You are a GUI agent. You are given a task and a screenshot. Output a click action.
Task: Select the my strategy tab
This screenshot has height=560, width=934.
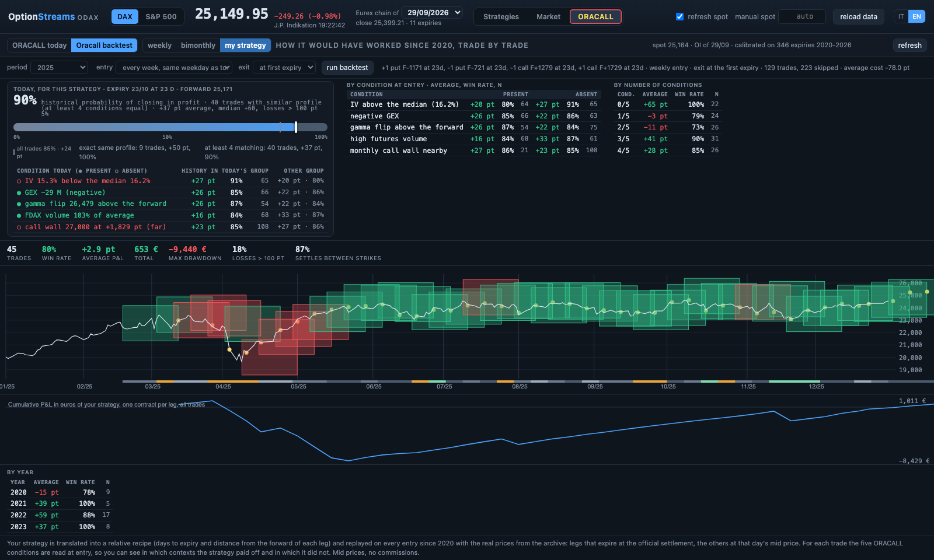point(245,45)
